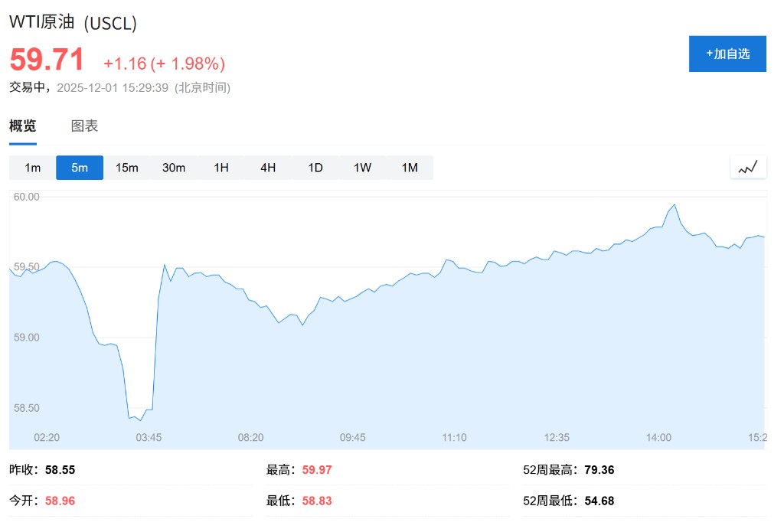
Task: Click the price peak near 14:00
Action: [674, 205]
